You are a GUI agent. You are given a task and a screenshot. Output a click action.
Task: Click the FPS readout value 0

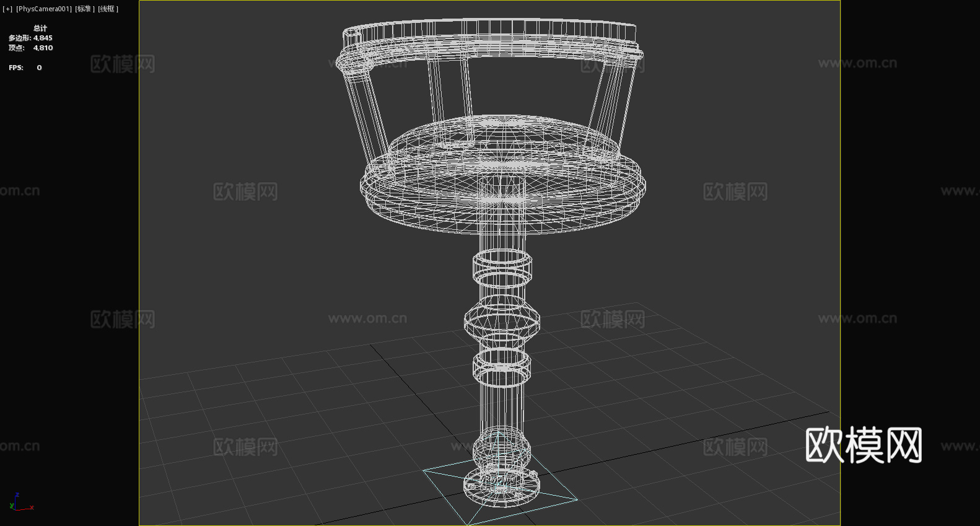(x=39, y=68)
